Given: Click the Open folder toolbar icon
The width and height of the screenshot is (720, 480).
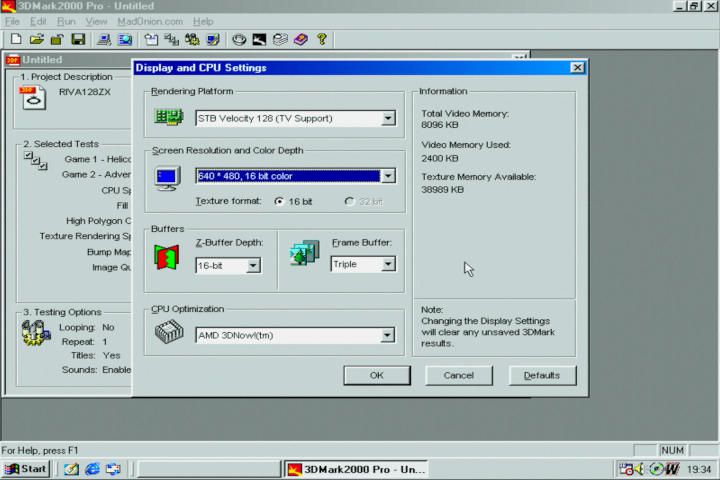Looking at the screenshot, I should (37, 40).
